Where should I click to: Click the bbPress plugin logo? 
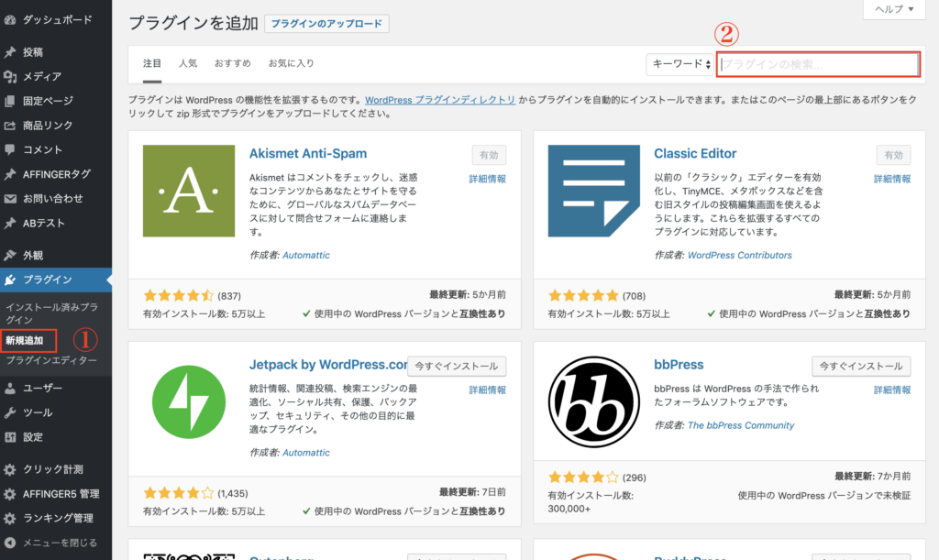coord(593,401)
